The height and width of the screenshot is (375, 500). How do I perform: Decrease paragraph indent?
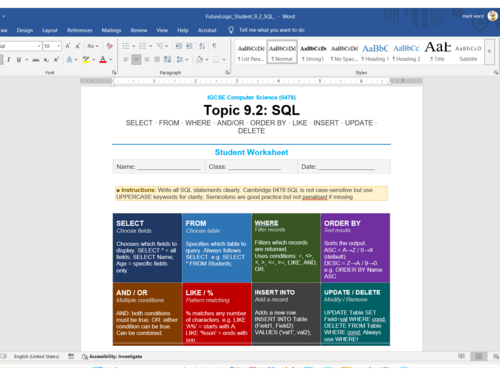point(179,46)
